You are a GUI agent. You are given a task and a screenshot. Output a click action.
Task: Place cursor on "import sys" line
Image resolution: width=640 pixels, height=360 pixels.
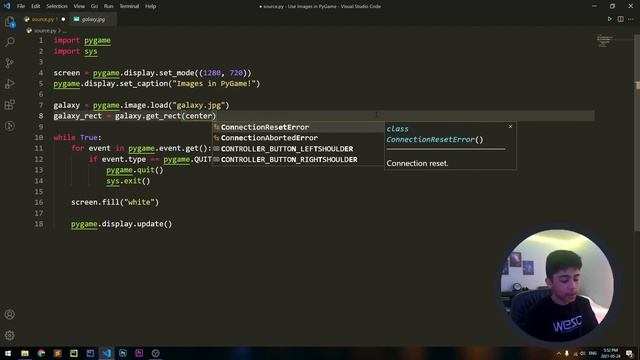click(76, 51)
